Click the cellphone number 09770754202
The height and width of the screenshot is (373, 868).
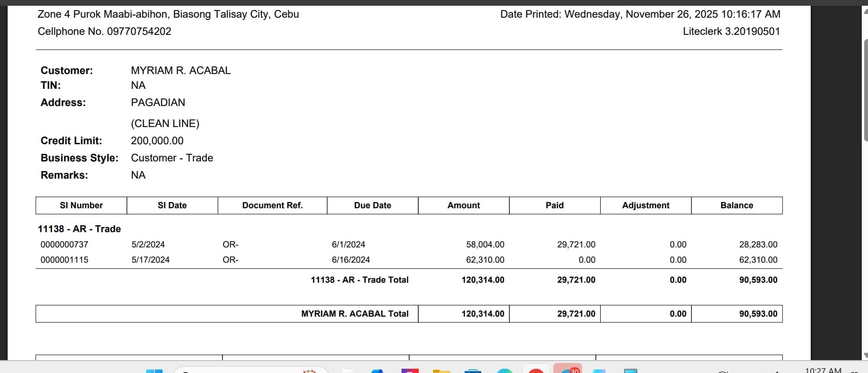click(139, 32)
